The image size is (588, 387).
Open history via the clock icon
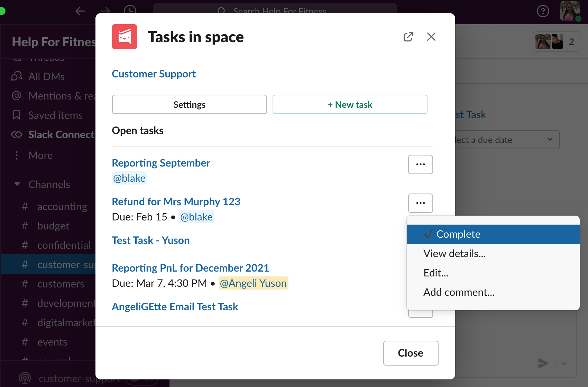[130, 10]
